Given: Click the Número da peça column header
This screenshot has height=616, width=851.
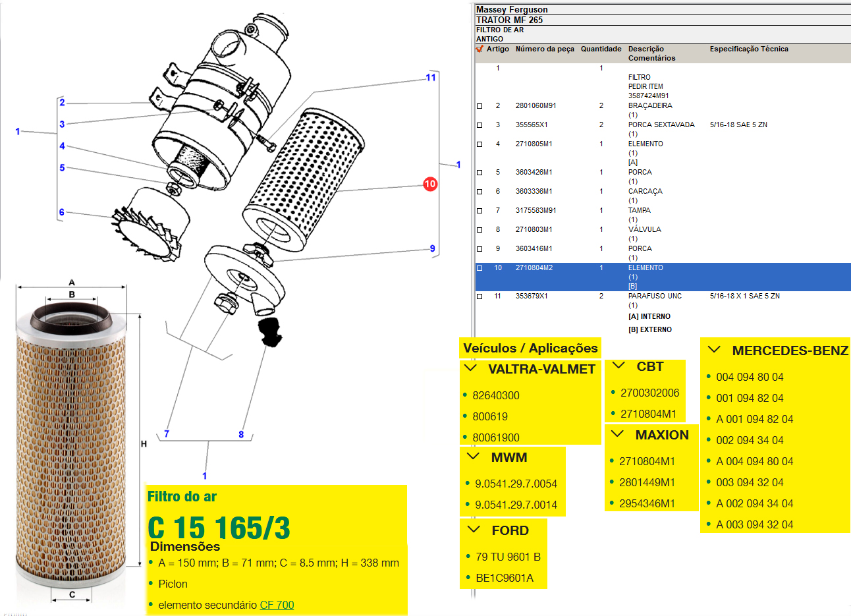Looking at the screenshot, I should [544, 49].
